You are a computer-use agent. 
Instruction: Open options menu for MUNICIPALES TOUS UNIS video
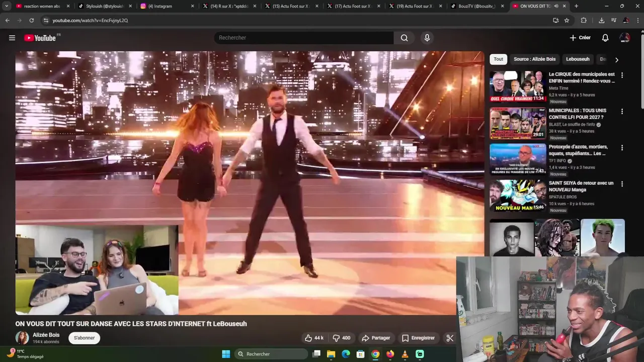(622, 111)
